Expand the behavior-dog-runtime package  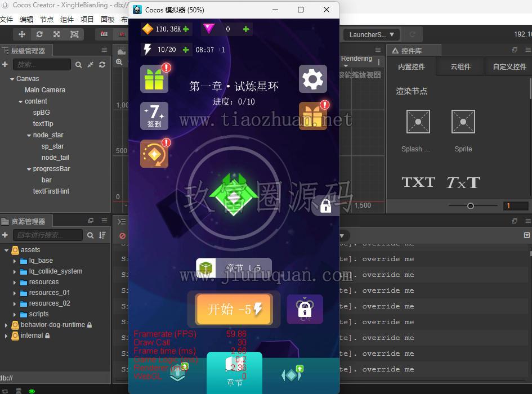[x=6, y=325]
